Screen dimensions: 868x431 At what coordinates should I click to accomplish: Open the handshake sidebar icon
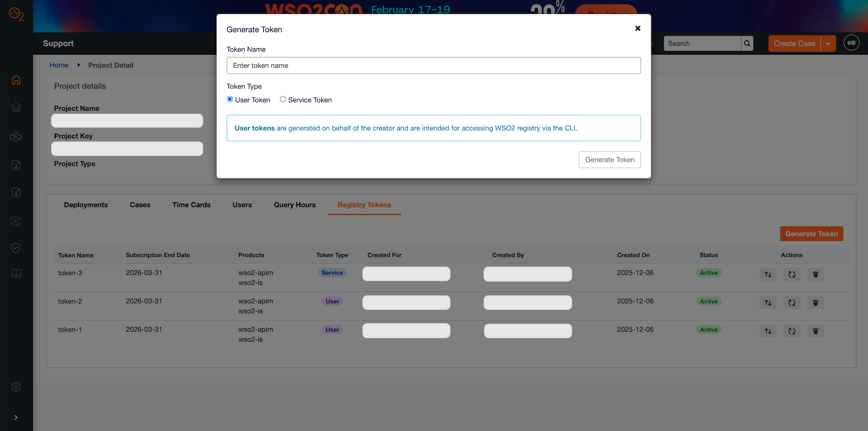pos(16,136)
